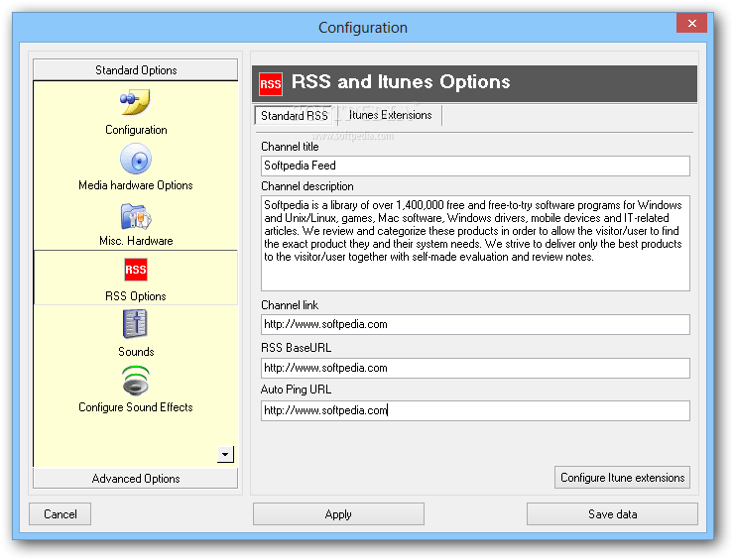Click the Sounds label in the sidebar
This screenshot has width=734, height=560.
coord(136,352)
